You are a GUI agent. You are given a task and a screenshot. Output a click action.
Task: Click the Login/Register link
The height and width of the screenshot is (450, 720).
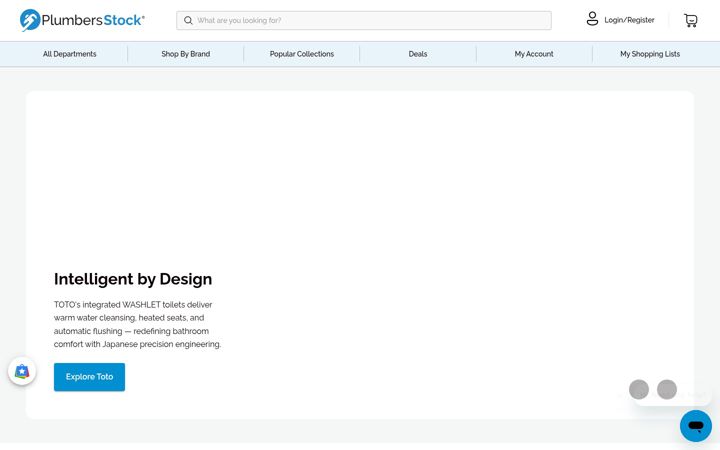pyautogui.click(x=629, y=20)
